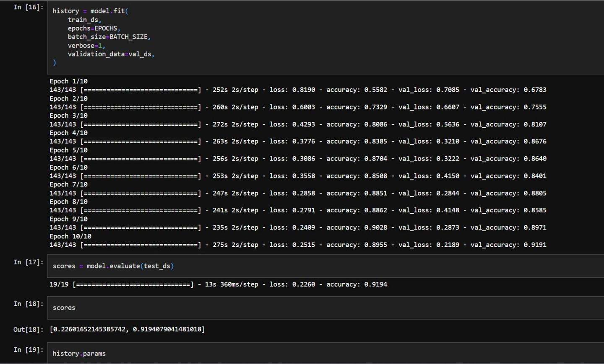604x364 pixels.
Task: Click val_accuracy value 0.8640
Action: 535,159
